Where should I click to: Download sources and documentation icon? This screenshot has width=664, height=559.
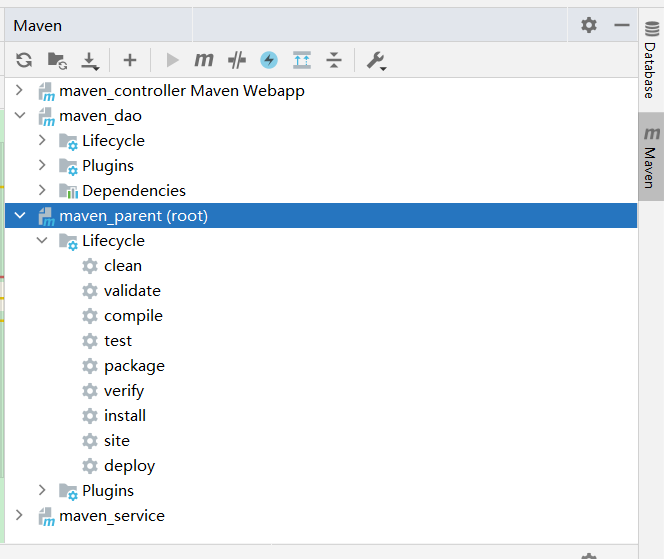[90, 61]
